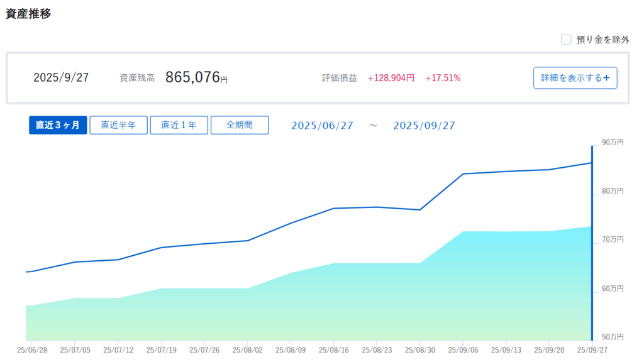This screenshot has width=644, height=362.
Task: Switch to the 直近半年 period tab
Action: 118,125
